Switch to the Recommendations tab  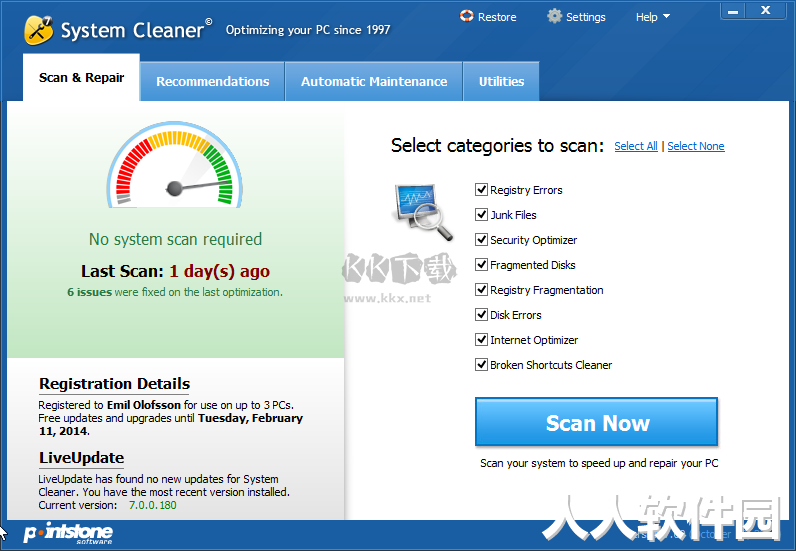(x=212, y=81)
